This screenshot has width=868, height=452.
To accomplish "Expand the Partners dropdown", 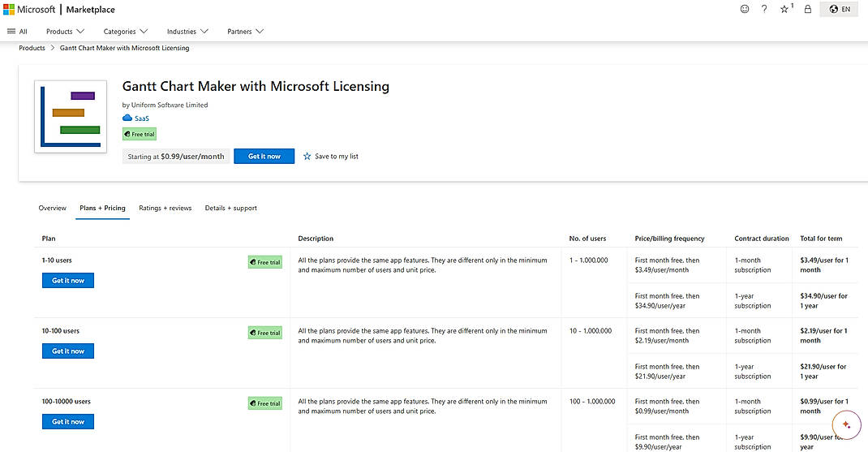I will tap(245, 32).
